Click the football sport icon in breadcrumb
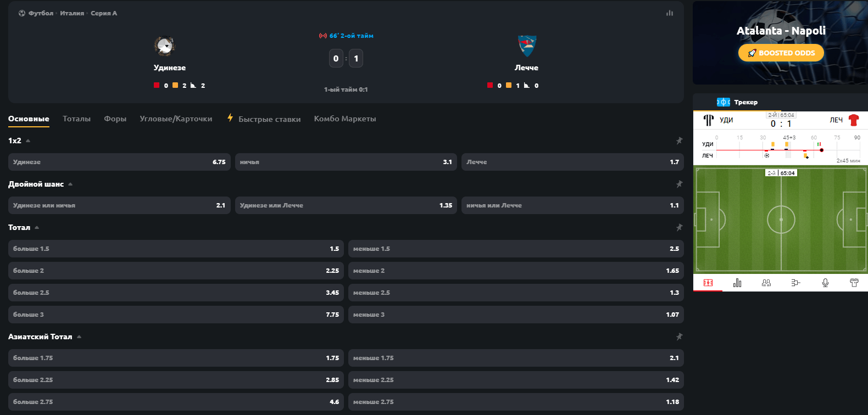 22,13
